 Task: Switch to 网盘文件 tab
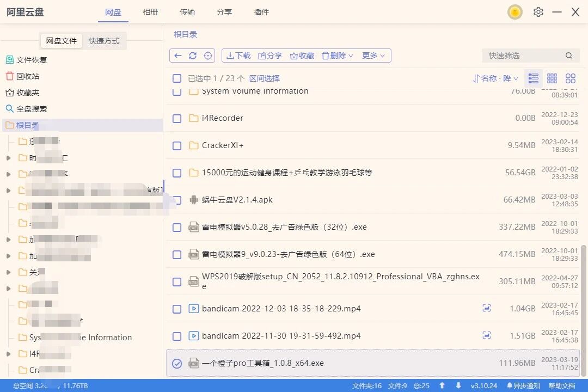(x=61, y=41)
